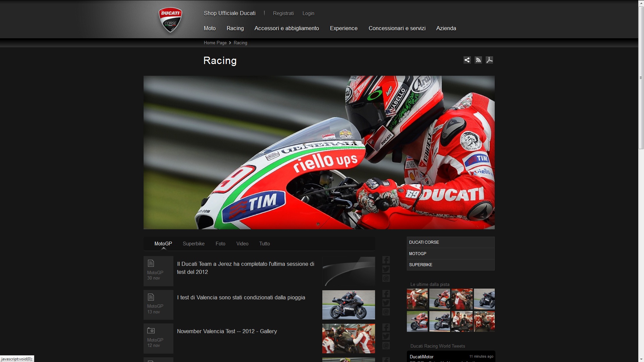Viewport: 644px width, 362px height.
Task: Click the large Racing hero banner image
Action: click(x=319, y=153)
